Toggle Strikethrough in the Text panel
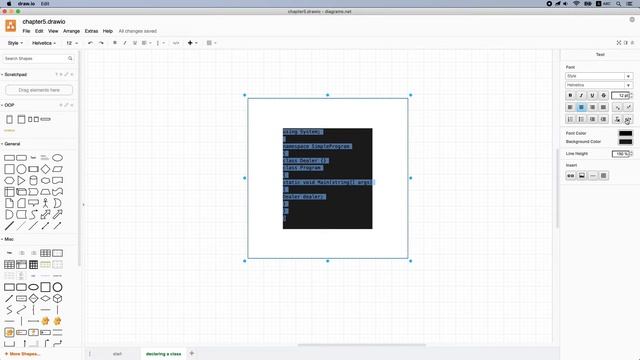 603,95
